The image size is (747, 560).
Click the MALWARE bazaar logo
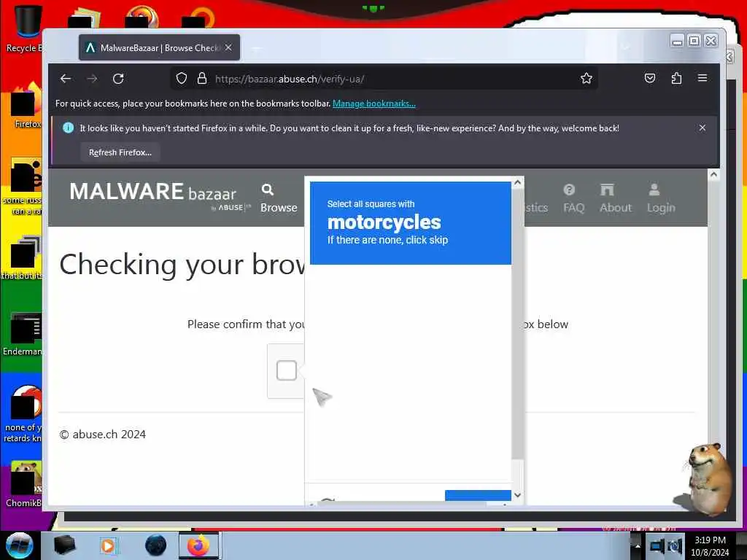[x=160, y=195]
